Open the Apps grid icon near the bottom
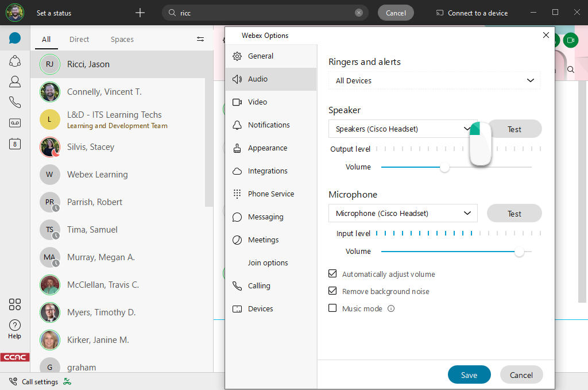The height and width of the screenshot is (390, 588). [14, 304]
